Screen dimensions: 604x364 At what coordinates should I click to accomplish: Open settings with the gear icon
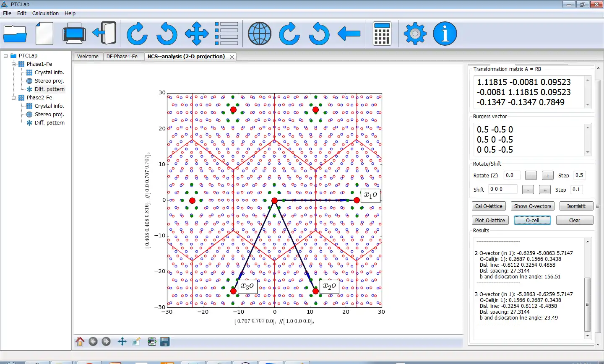(415, 34)
